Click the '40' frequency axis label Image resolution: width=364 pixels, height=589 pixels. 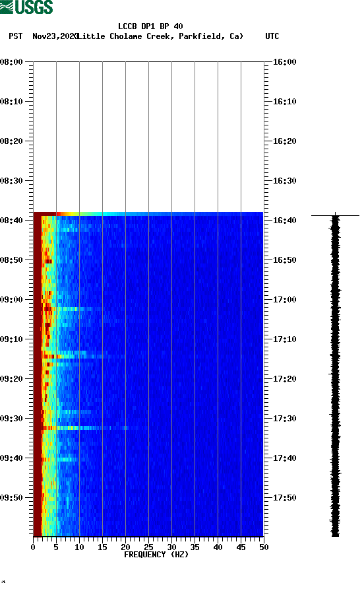pos(218,547)
